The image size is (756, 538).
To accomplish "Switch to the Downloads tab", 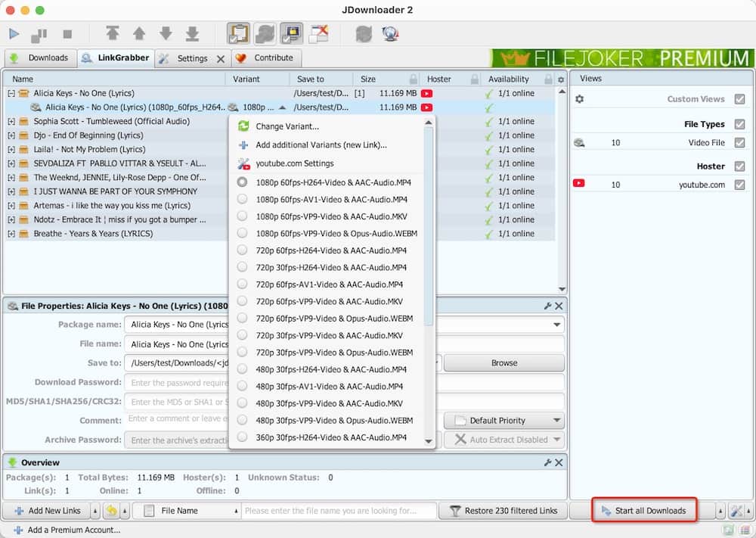I will [41, 58].
